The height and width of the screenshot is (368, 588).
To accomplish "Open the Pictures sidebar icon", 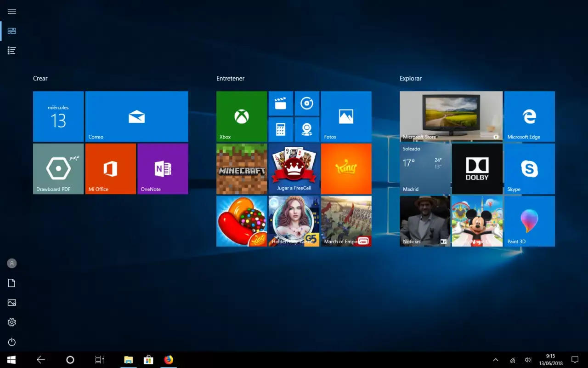I will [12, 303].
